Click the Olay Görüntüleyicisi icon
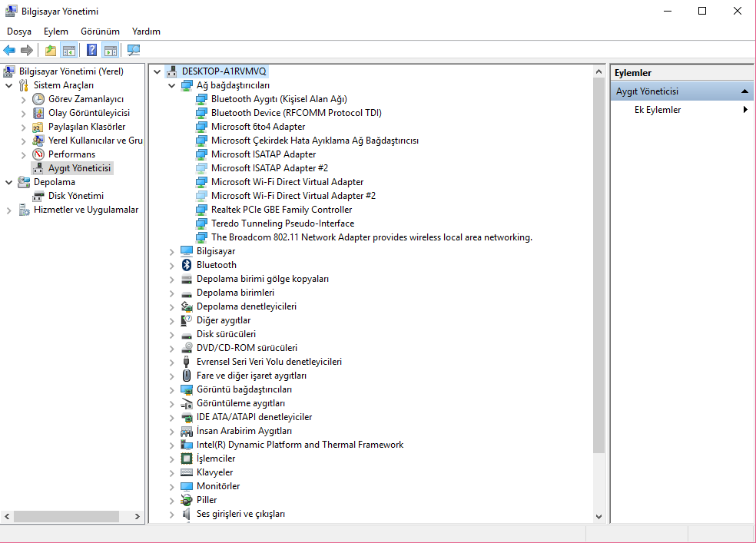This screenshot has width=756, height=543. coord(38,113)
